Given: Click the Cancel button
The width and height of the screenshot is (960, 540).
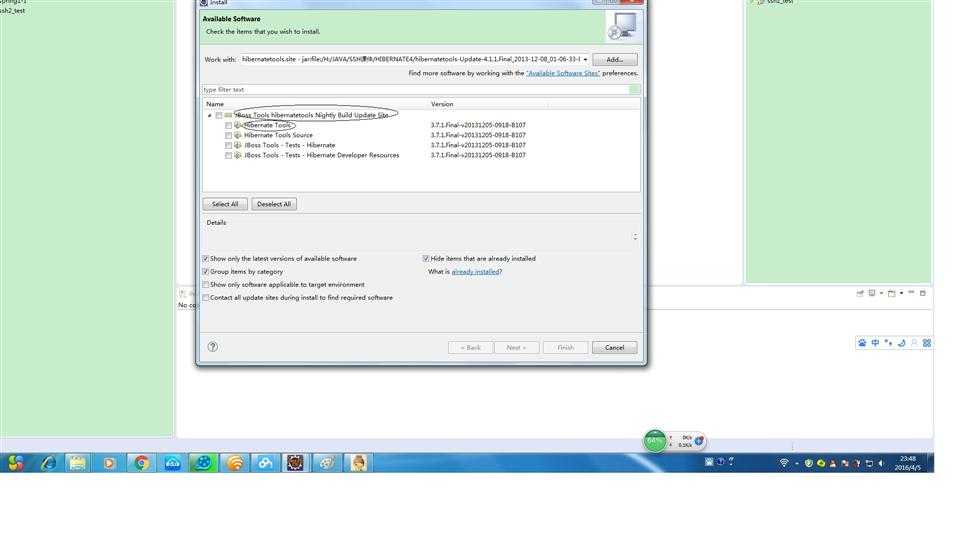Looking at the screenshot, I should point(614,347).
